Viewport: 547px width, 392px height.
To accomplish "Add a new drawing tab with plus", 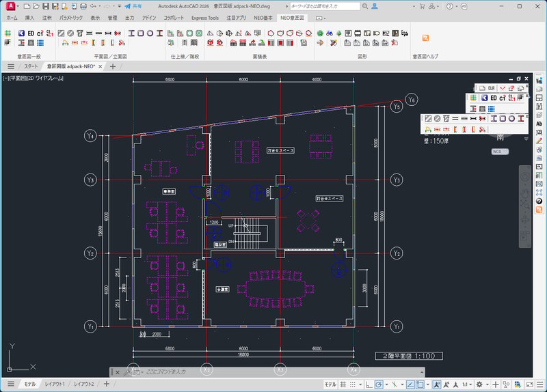I will coord(113,66).
